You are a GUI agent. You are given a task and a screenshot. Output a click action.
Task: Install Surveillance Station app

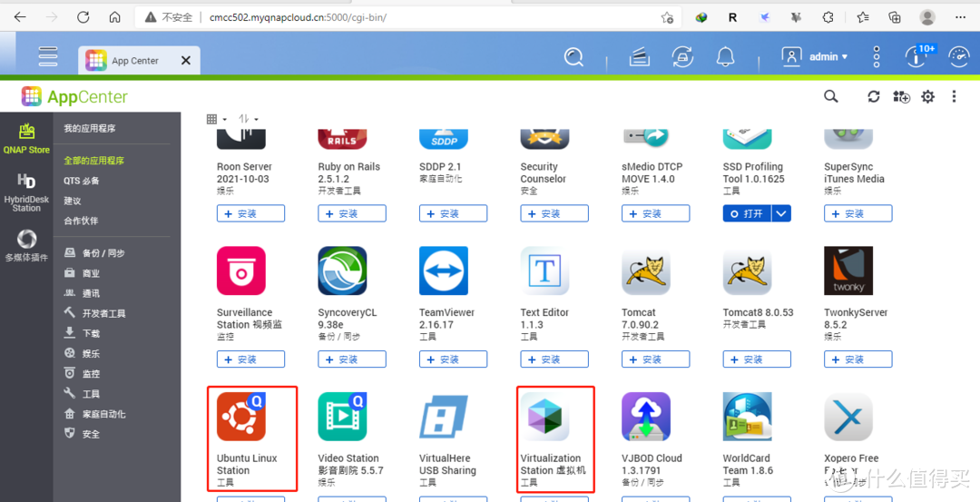pyautogui.click(x=250, y=359)
